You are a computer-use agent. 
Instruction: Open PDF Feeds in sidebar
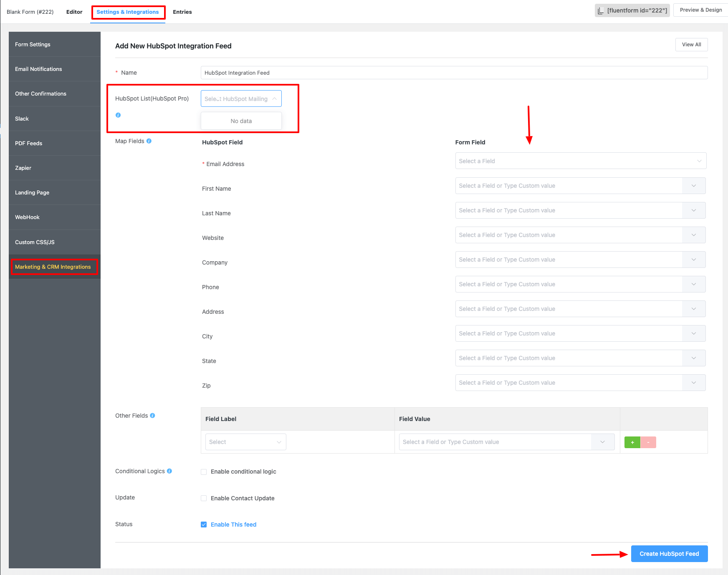55,143
